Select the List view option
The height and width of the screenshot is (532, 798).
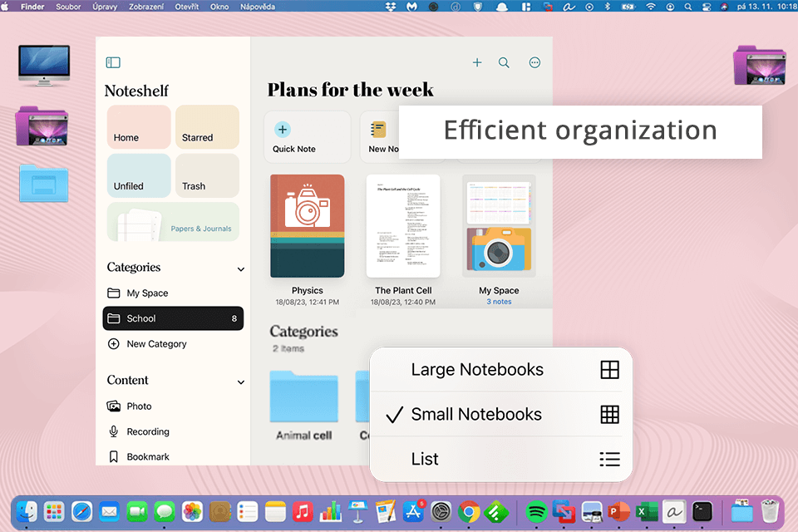point(501,459)
